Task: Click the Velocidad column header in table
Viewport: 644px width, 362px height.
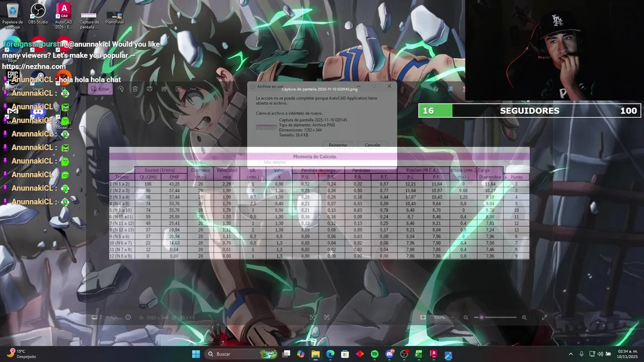Action: click(x=227, y=173)
